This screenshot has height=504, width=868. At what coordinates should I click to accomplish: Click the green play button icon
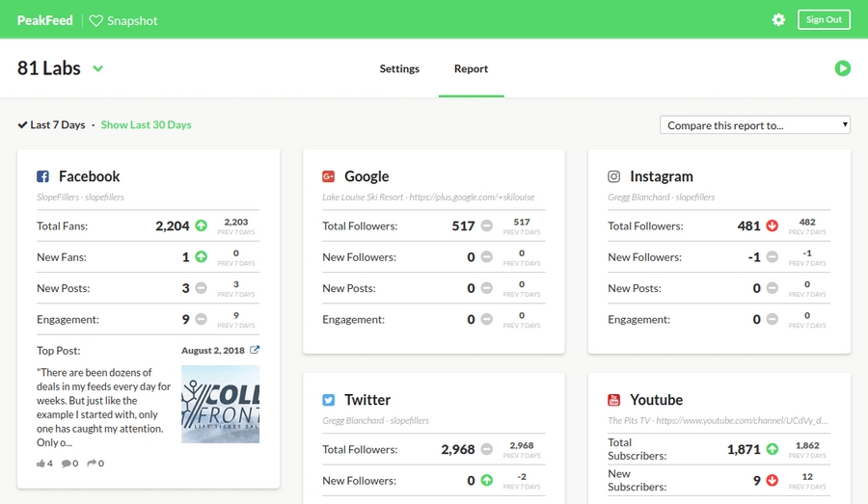pos(843,68)
